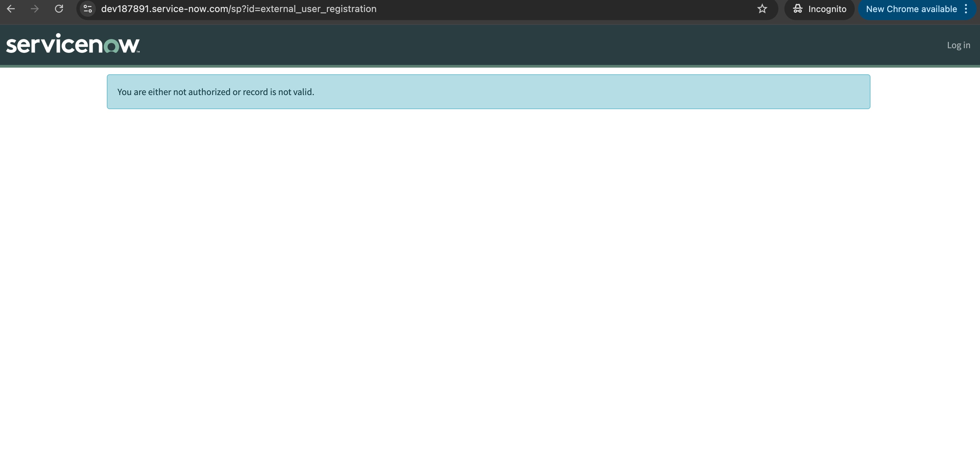Viewport: 980px width, 470px height.
Task: Open the Log in link
Action: pyautogui.click(x=958, y=45)
